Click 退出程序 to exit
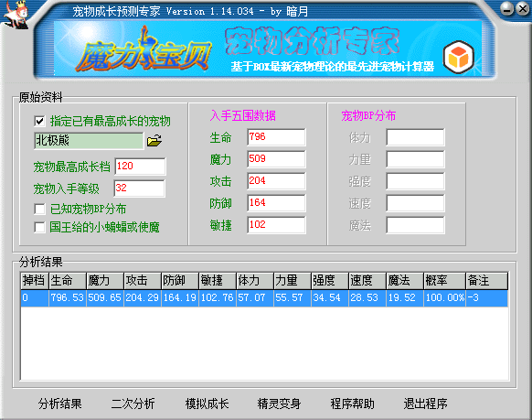This screenshot has height=420, width=532. point(425,404)
